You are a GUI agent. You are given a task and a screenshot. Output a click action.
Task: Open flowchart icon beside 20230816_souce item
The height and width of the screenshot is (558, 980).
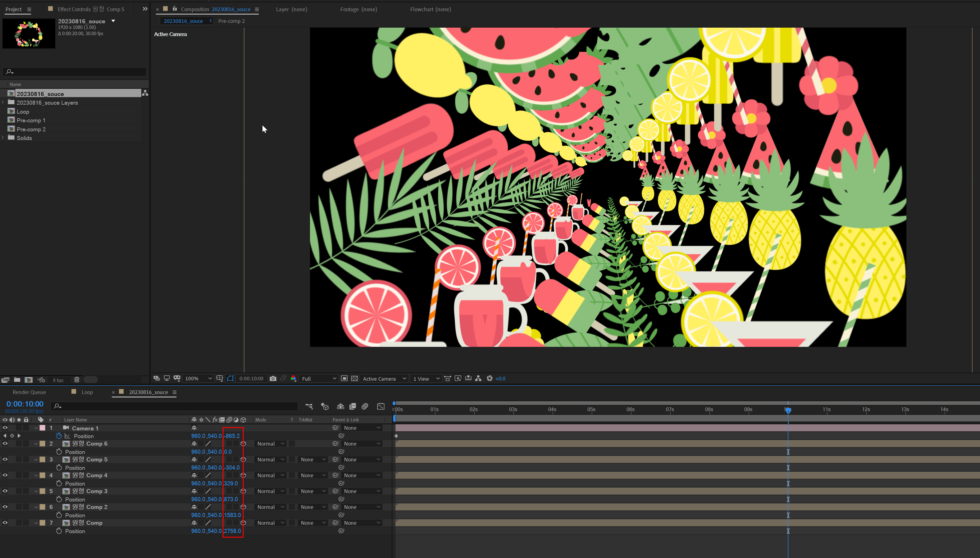click(145, 93)
